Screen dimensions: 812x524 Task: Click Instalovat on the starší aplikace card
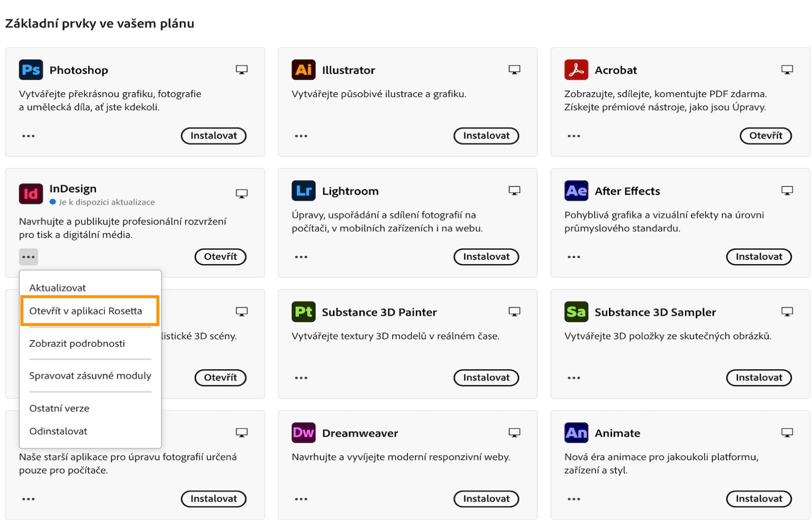coord(214,499)
